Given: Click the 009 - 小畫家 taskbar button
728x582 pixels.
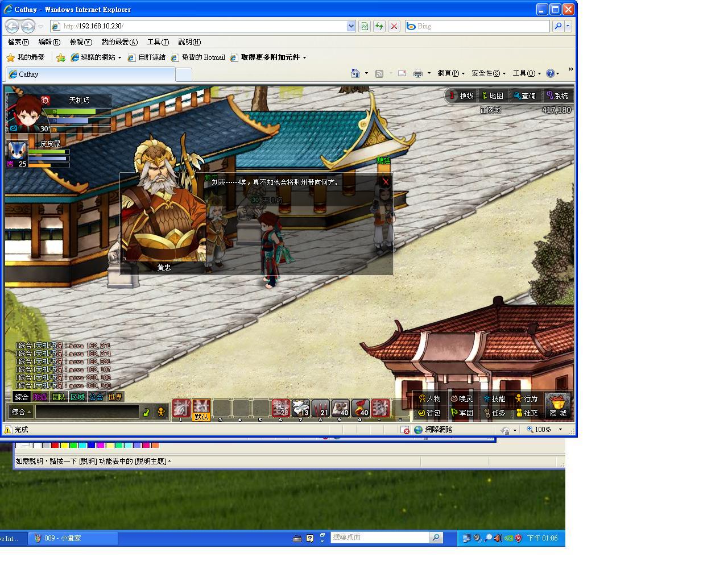Looking at the screenshot, I should (x=75, y=538).
